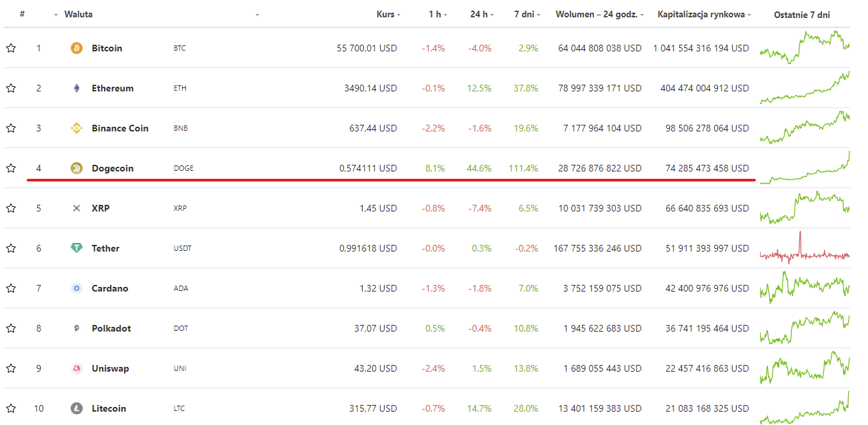Mark Litecoin as favorite star
This screenshot has width=868, height=425.
[11, 408]
